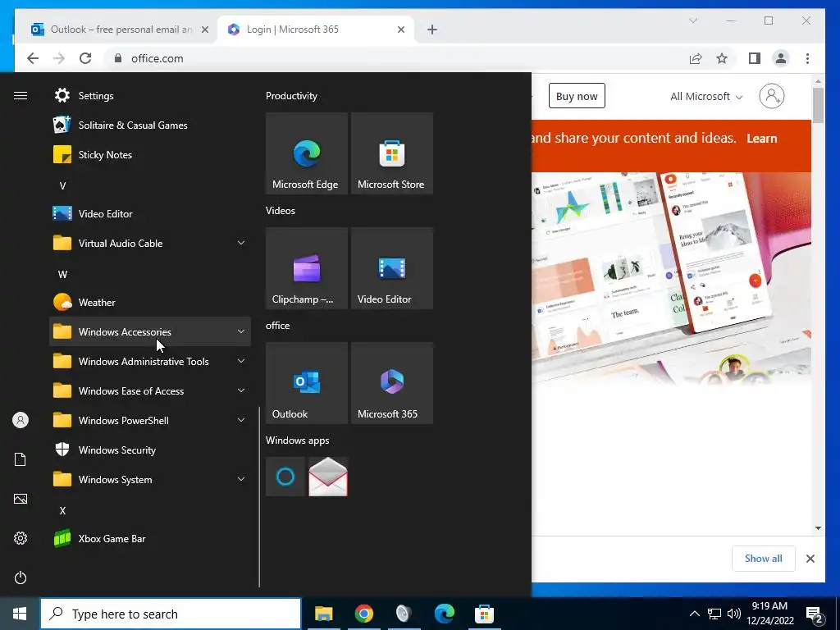Screen dimensions: 840x630
Task: Open the notification center
Action: pyautogui.click(x=815, y=614)
